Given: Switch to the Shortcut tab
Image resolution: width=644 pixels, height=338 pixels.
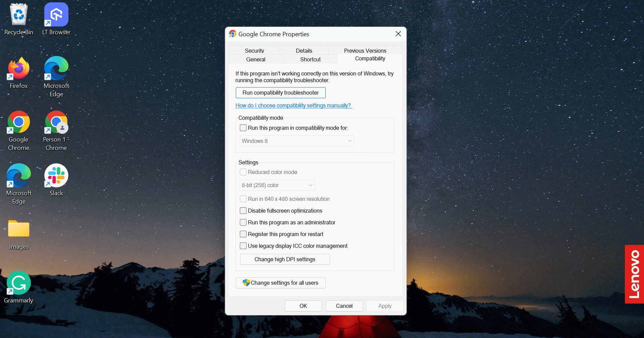Looking at the screenshot, I should point(310,59).
